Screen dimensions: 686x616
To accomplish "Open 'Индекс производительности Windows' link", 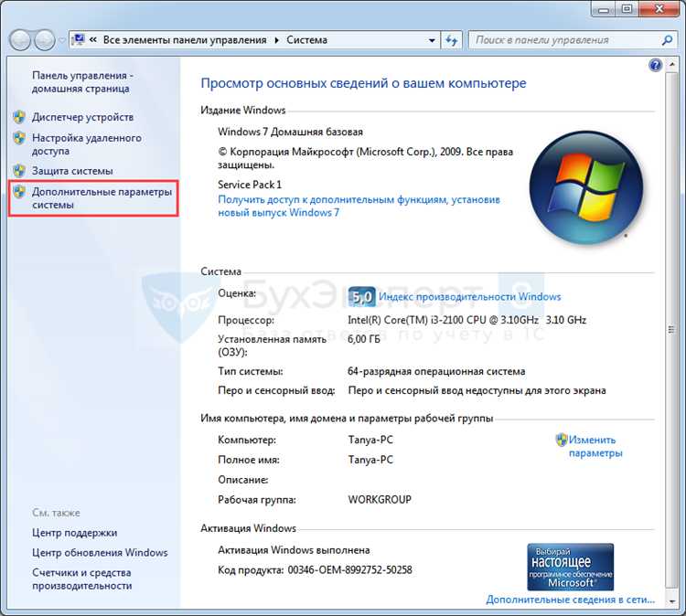I will tap(470, 297).
